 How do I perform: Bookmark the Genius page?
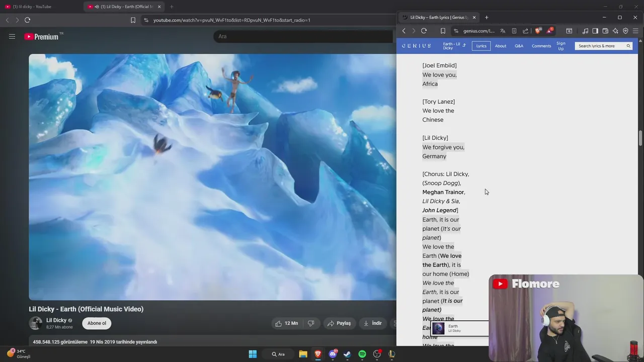point(443,31)
